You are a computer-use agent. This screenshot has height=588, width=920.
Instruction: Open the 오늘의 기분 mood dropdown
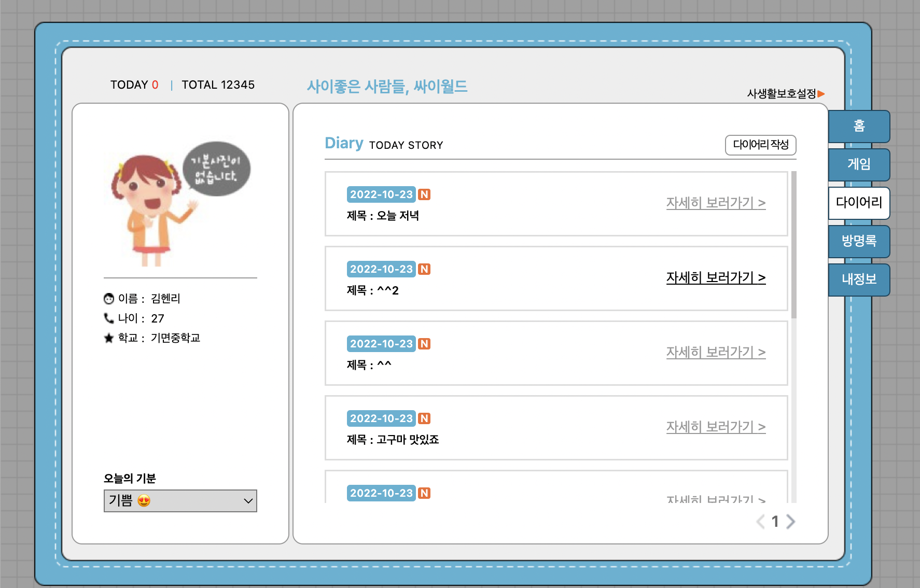click(x=180, y=501)
